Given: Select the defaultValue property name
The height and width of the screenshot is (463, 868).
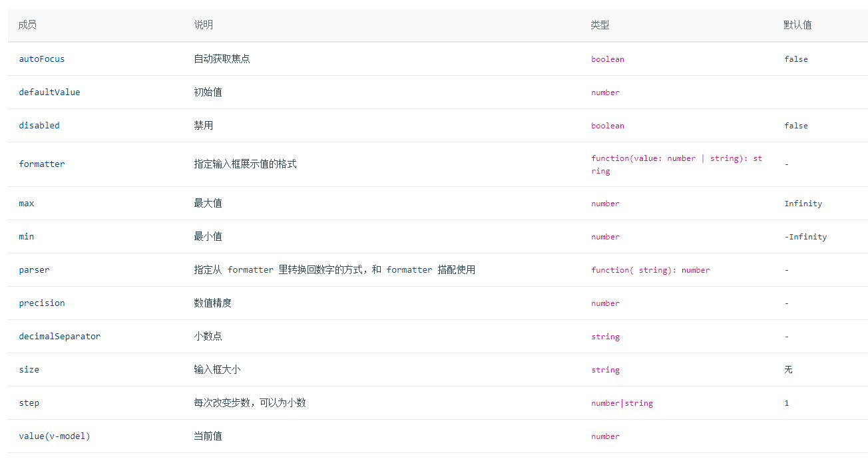Looking at the screenshot, I should coord(49,92).
